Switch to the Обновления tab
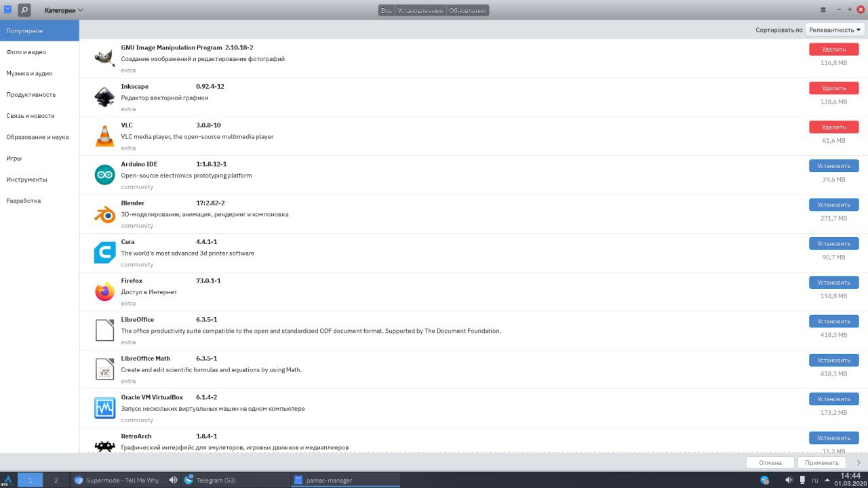The height and width of the screenshot is (488, 868). point(467,10)
